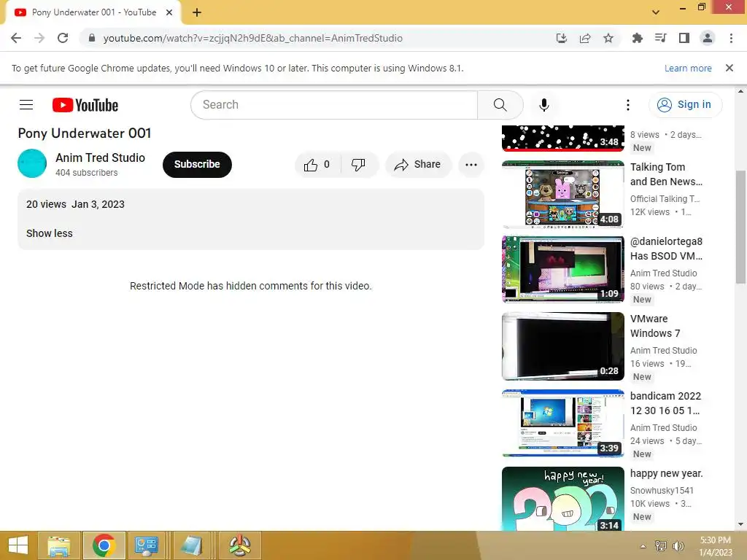Open the happy new year. video title

point(666,473)
